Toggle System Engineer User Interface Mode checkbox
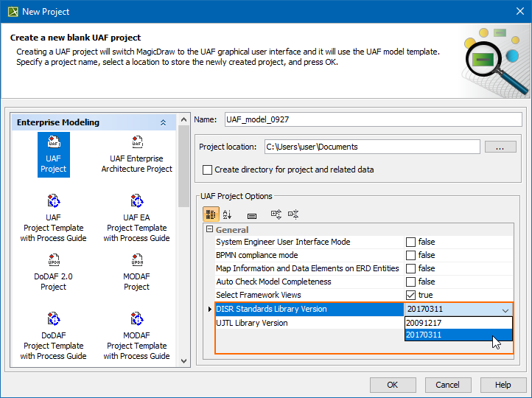The width and height of the screenshot is (532, 398). pos(410,242)
